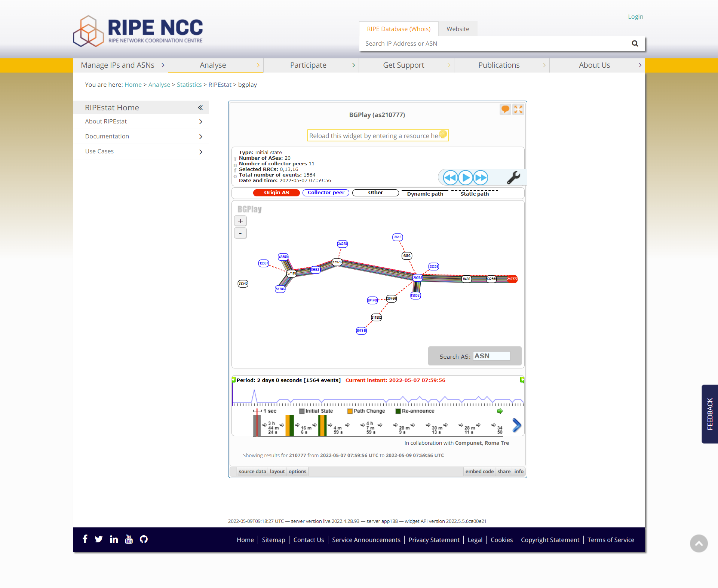The width and height of the screenshot is (718, 588).
Task: Select collector peer node 207910
Action: [361, 331]
